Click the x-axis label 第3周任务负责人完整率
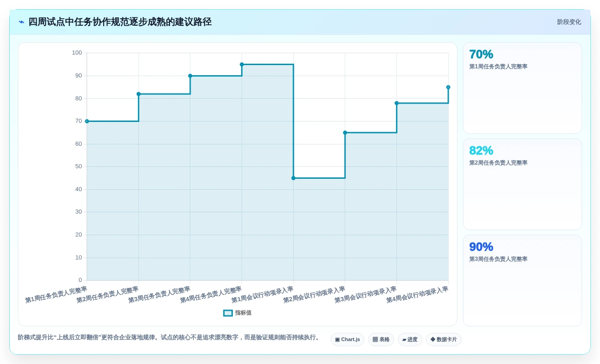Image resolution: width=600 pixels, height=364 pixels. point(159,295)
